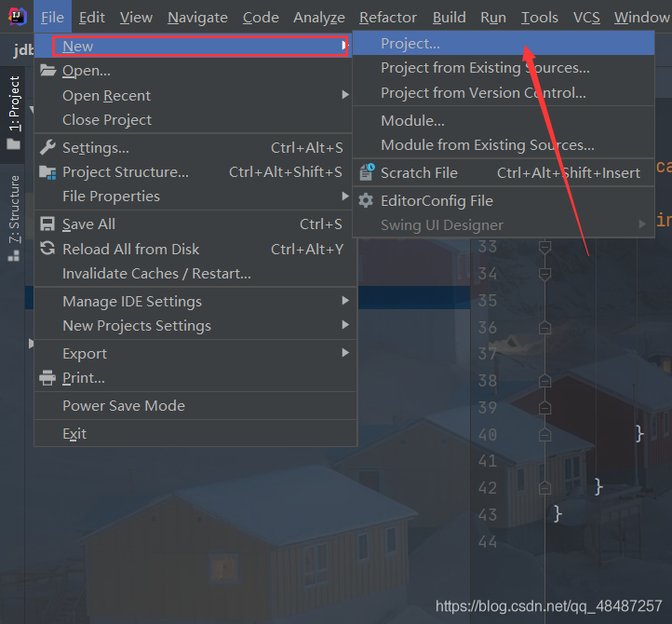Choose Project... from the New submenu
The image size is (672, 624).
504,44
